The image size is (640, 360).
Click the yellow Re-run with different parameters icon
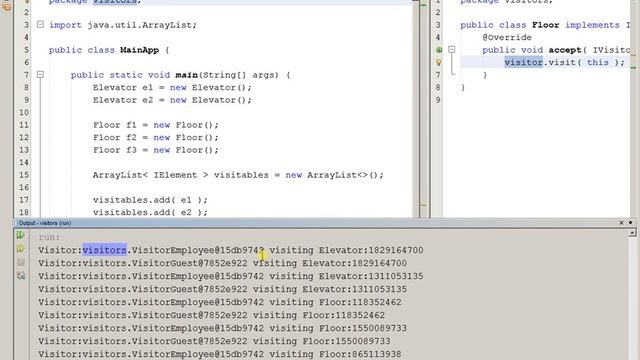[20, 249]
